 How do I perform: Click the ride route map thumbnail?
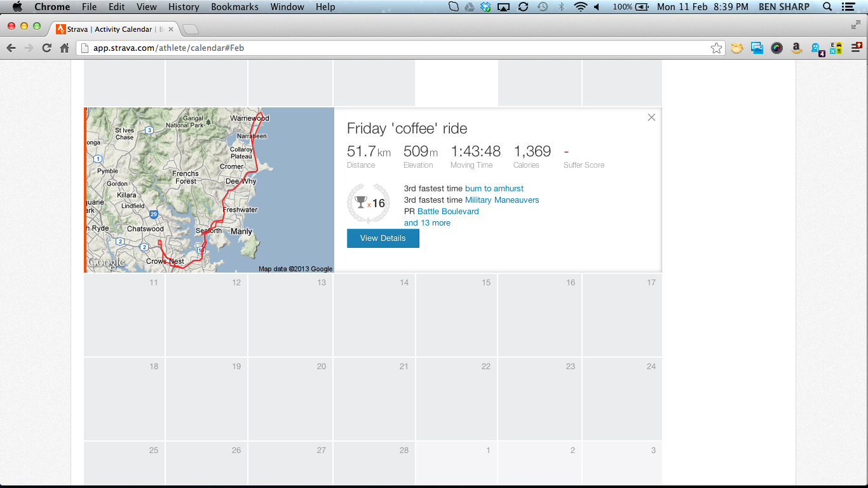tap(210, 189)
